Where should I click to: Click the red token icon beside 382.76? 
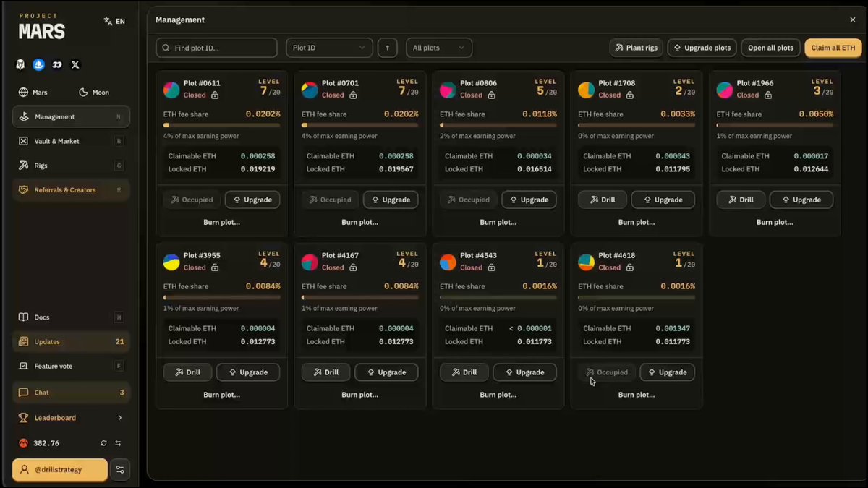tap(23, 443)
